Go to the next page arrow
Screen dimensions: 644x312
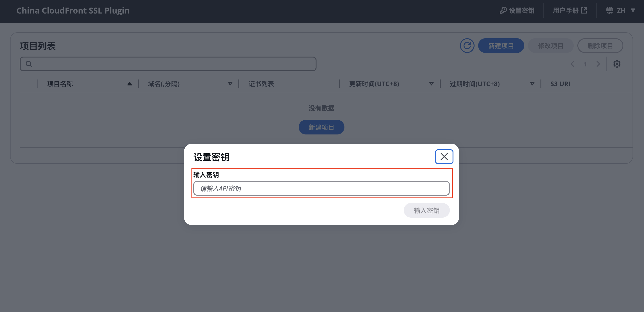(598, 64)
